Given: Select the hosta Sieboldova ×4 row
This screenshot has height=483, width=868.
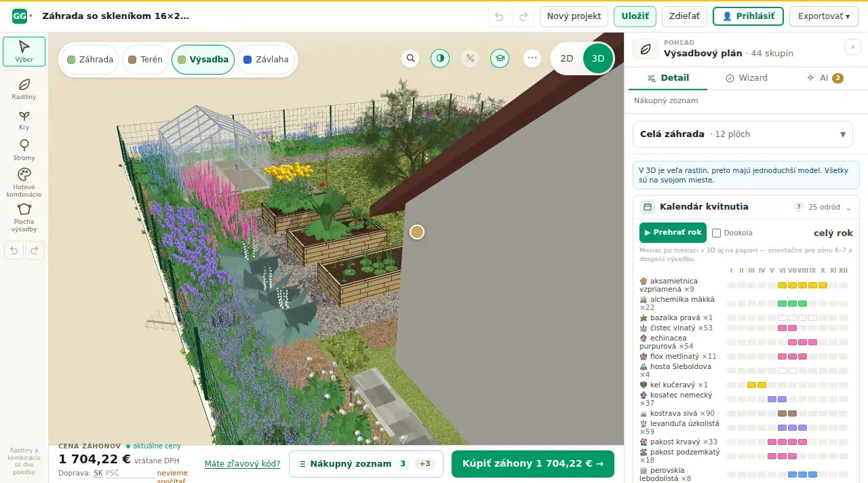Looking at the screenshot, I should click(744, 370).
